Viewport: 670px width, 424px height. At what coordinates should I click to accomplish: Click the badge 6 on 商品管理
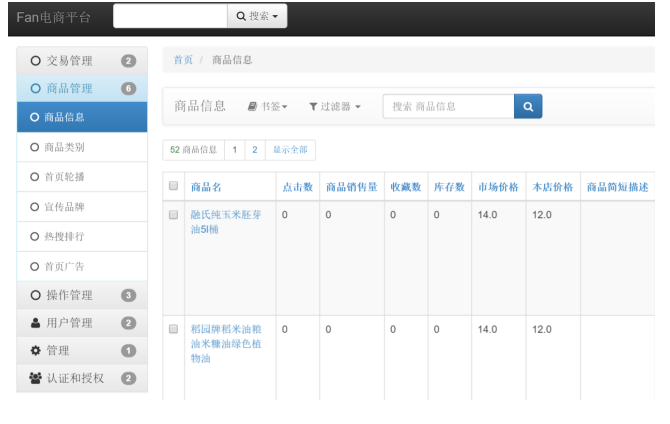(x=128, y=88)
